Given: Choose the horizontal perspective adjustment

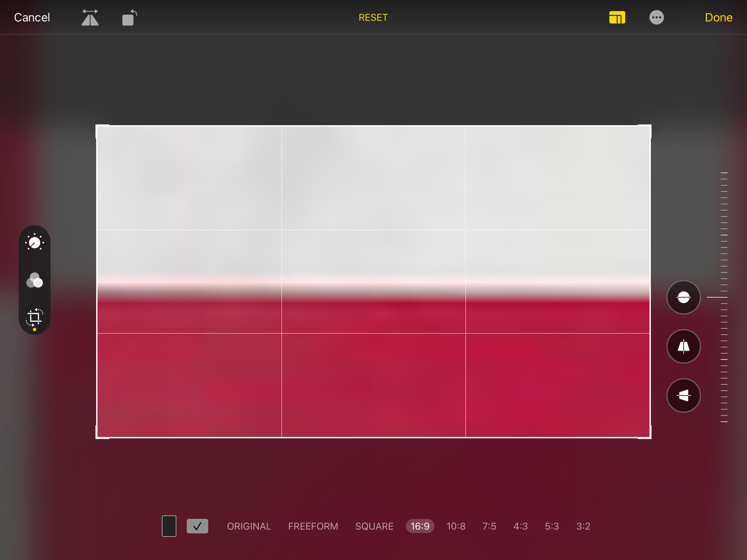Looking at the screenshot, I should click(683, 395).
